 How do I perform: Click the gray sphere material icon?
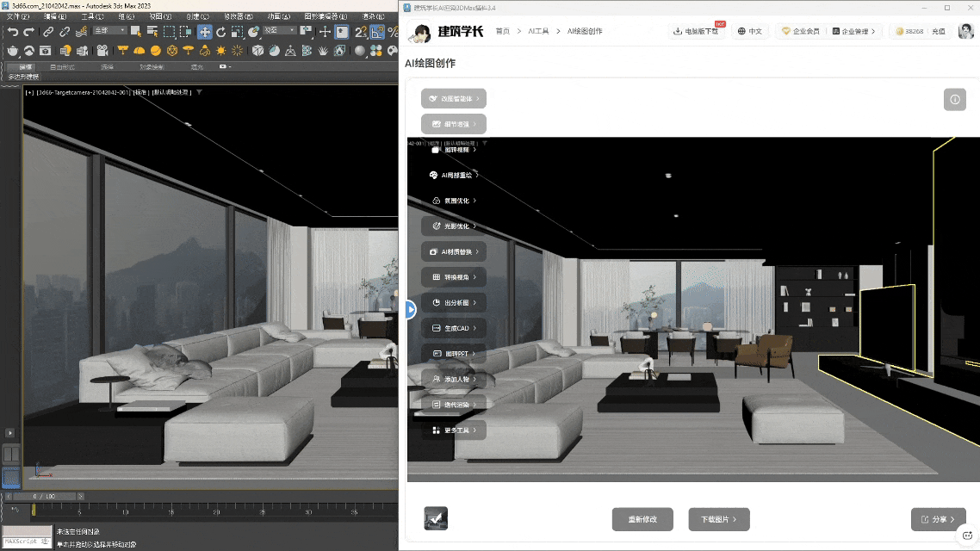[x=360, y=51]
